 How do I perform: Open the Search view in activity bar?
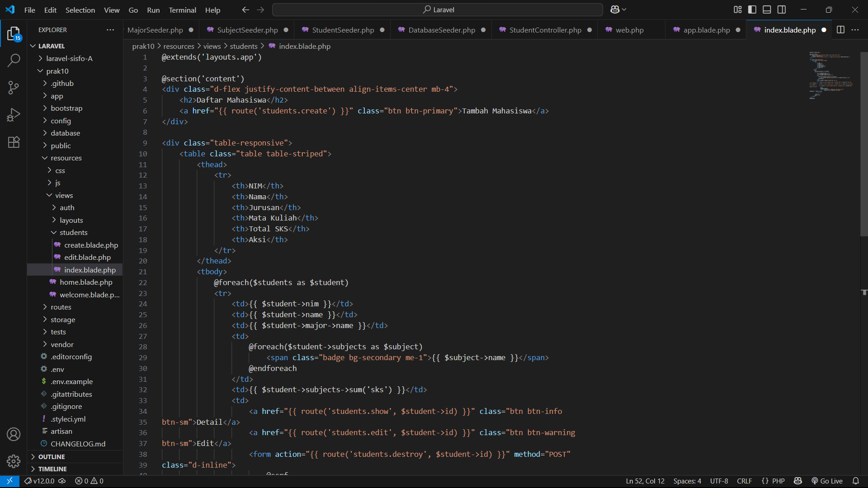click(x=14, y=60)
